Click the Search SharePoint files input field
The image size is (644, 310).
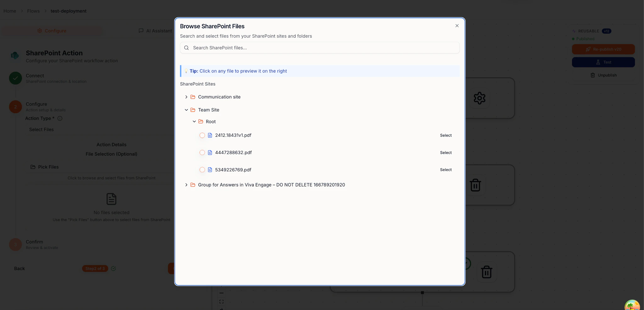tap(320, 48)
